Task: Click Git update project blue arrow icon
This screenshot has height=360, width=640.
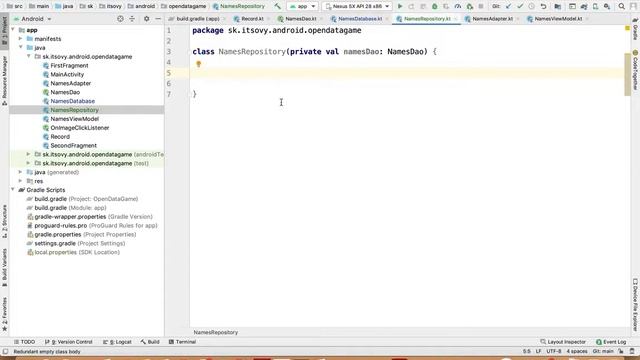Action: click(x=508, y=6)
